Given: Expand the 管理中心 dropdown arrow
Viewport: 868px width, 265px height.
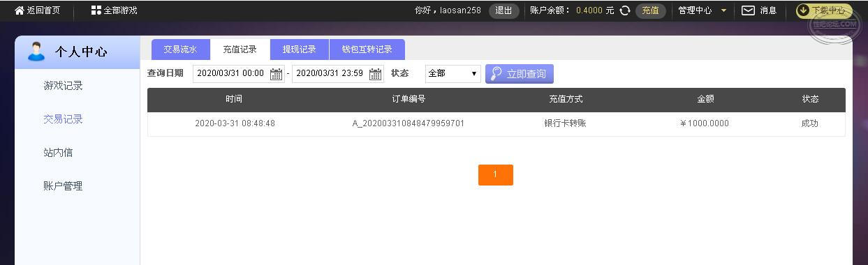Looking at the screenshot, I should tap(724, 10).
